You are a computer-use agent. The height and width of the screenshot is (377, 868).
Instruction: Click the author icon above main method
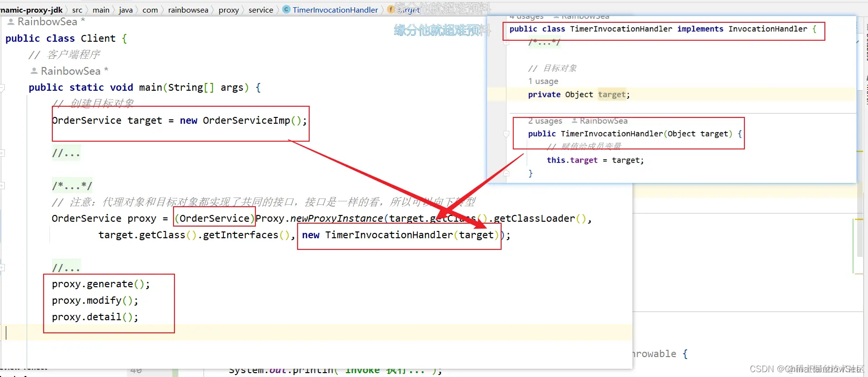tap(34, 71)
